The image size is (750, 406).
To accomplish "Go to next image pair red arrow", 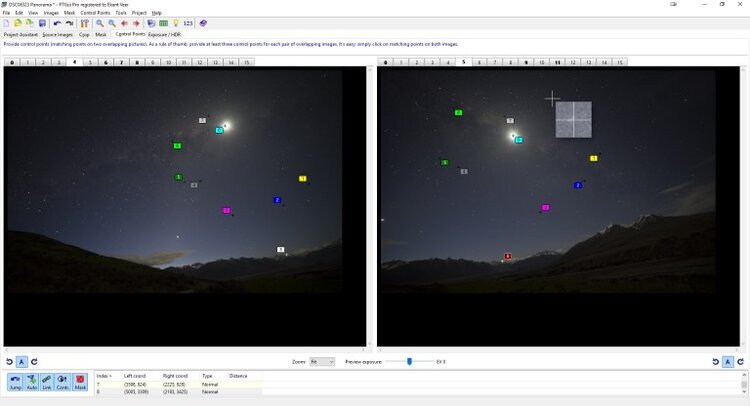I will [x=136, y=23].
